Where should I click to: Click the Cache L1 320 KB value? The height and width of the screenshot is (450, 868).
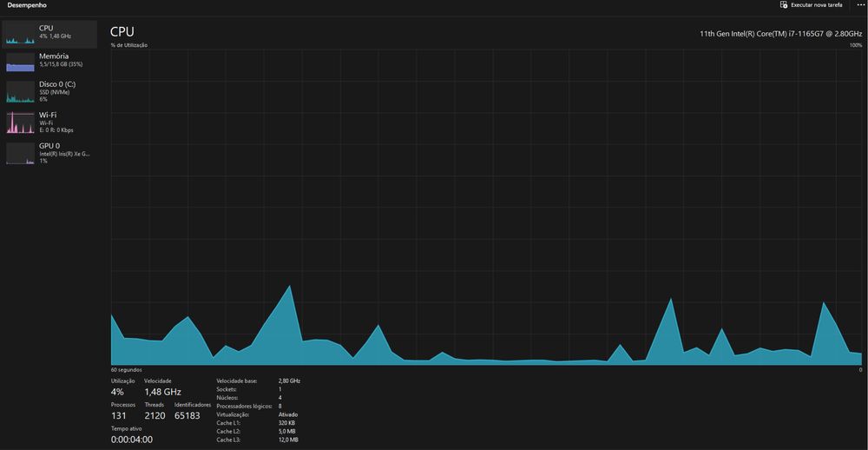pyautogui.click(x=286, y=423)
